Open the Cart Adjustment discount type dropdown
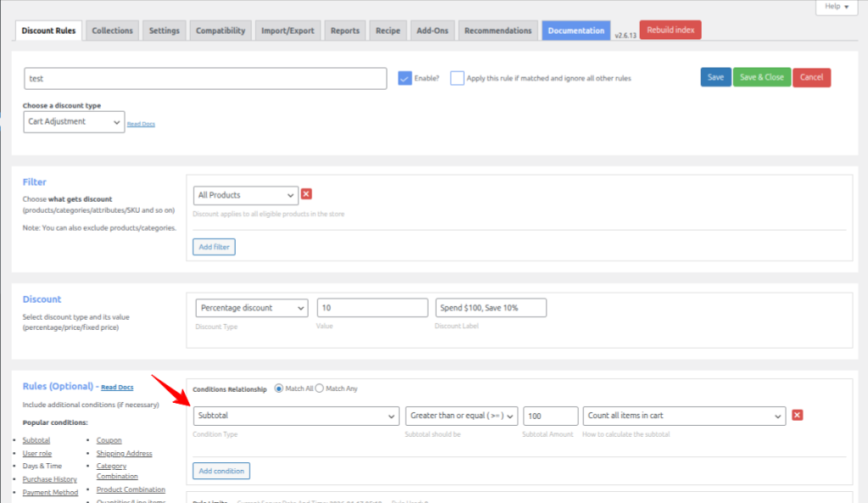This screenshot has height=503, width=868. tap(74, 122)
